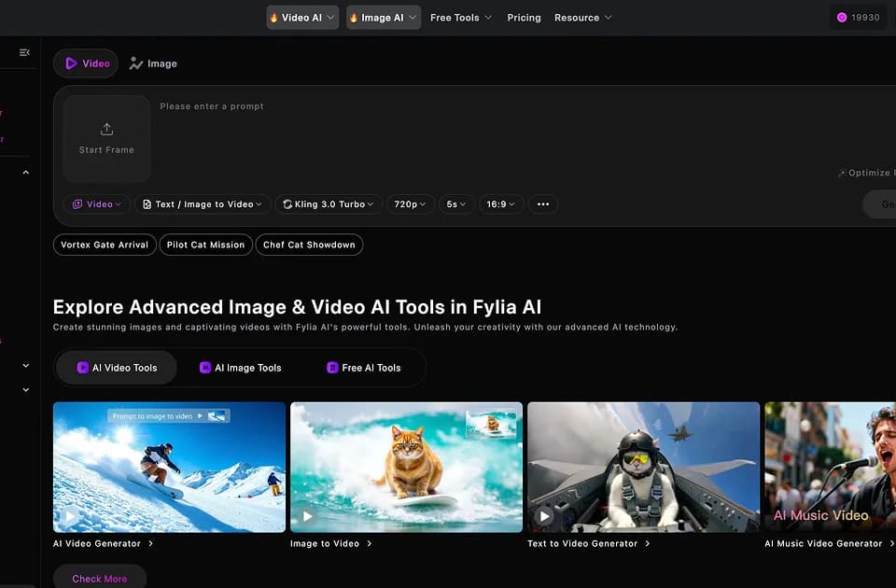Open Text / Image to Video dropdown
Viewport: 896px width, 588px height.
(x=203, y=204)
